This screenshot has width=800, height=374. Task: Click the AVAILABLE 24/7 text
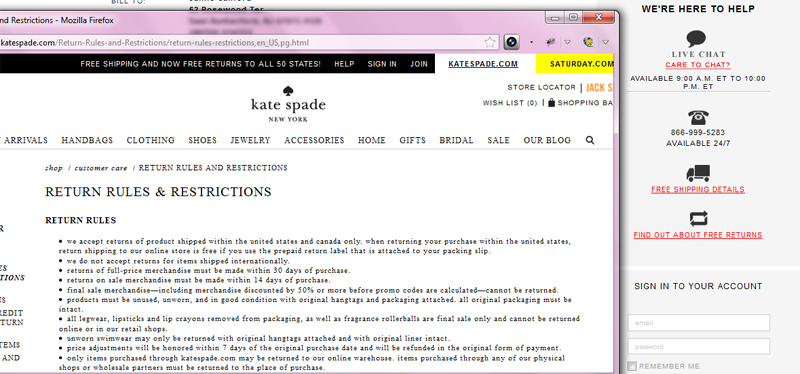698,143
